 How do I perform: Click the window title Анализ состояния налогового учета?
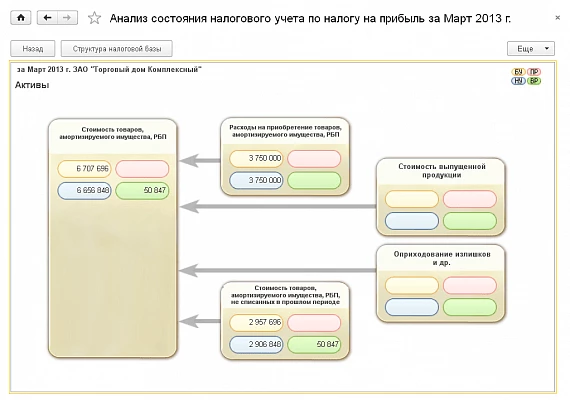pyautogui.click(x=310, y=18)
